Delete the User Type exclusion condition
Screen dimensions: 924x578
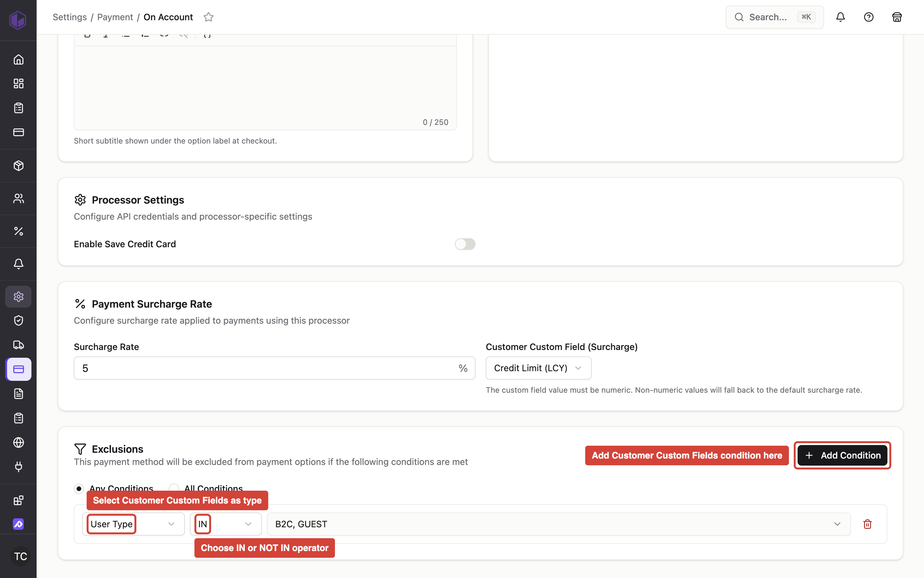tap(868, 524)
